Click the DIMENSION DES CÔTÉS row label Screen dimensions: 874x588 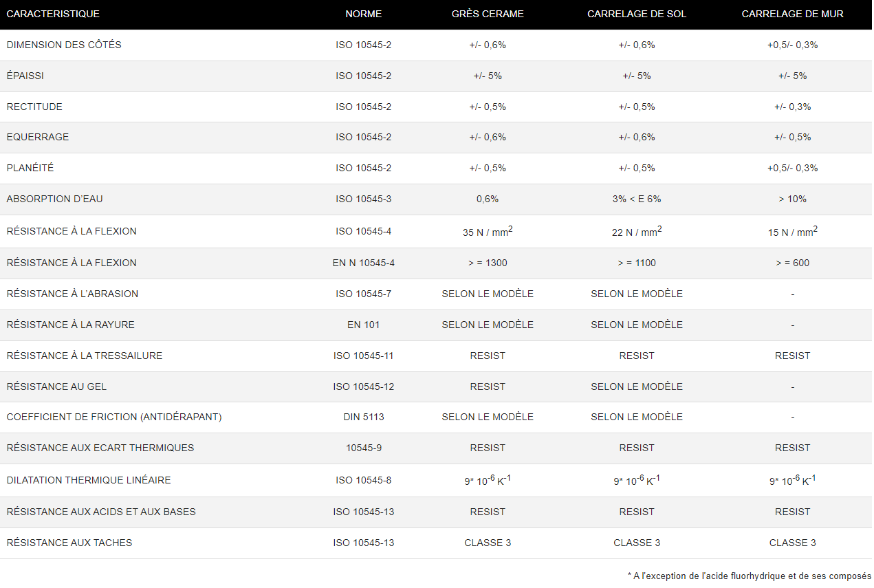click(64, 45)
